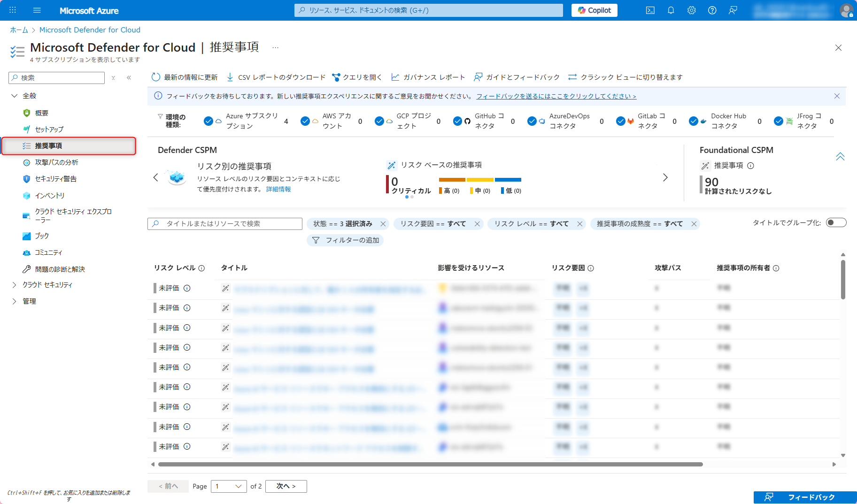
Task: Uncheck the GitHub コネクタ filter
Action: pyautogui.click(x=458, y=121)
